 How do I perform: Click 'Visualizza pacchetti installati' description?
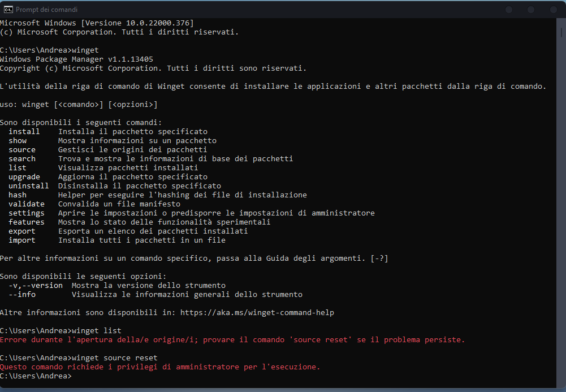pyautogui.click(x=128, y=168)
